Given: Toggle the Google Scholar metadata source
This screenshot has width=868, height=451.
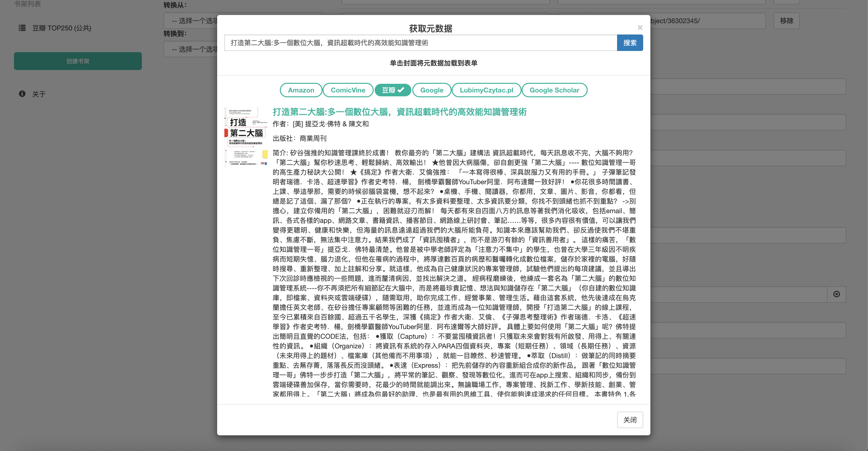Looking at the screenshot, I should (554, 90).
